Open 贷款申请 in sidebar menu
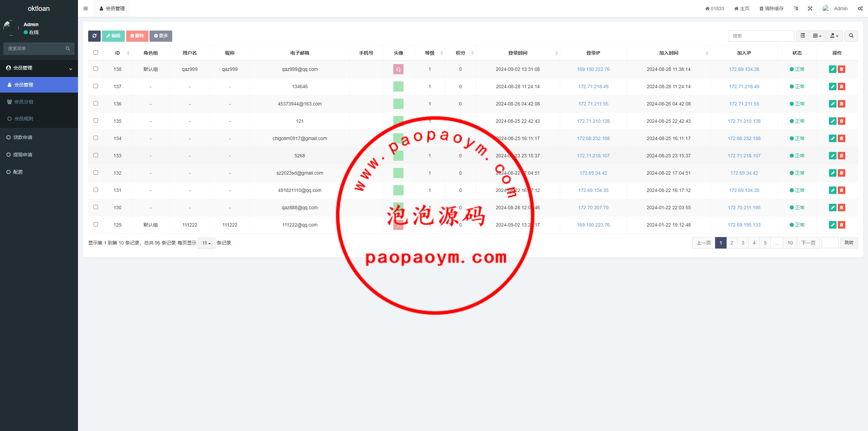 click(23, 137)
